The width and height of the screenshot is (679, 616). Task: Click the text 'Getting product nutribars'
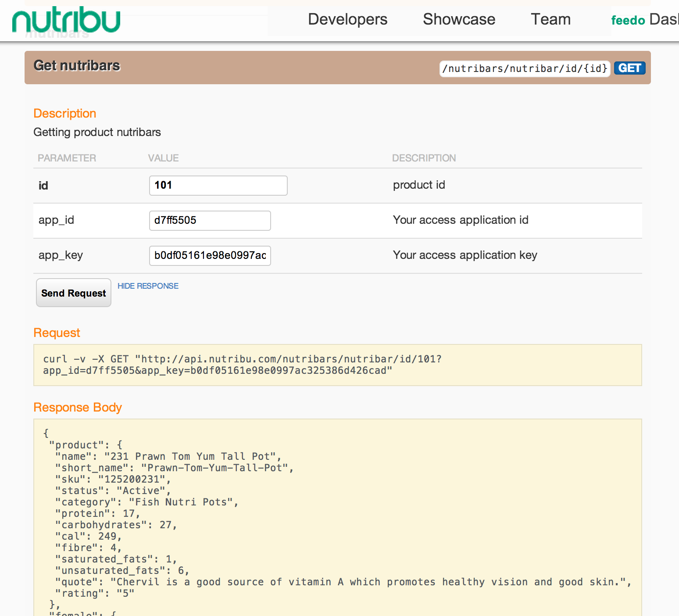97,132
